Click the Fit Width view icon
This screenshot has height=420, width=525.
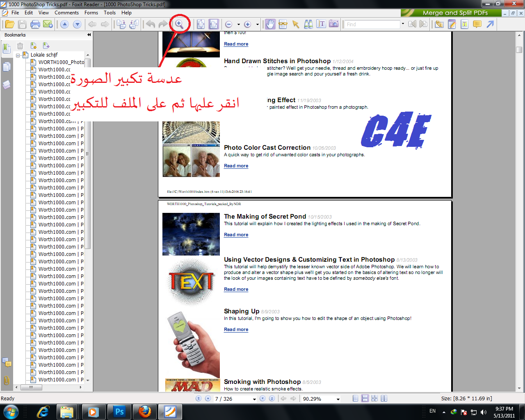click(x=214, y=25)
